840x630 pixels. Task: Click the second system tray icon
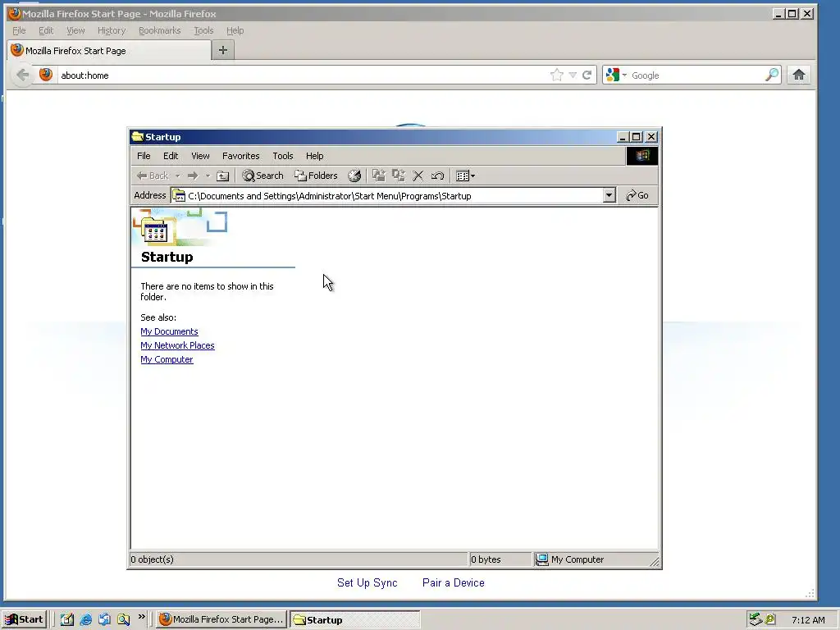tap(770, 619)
